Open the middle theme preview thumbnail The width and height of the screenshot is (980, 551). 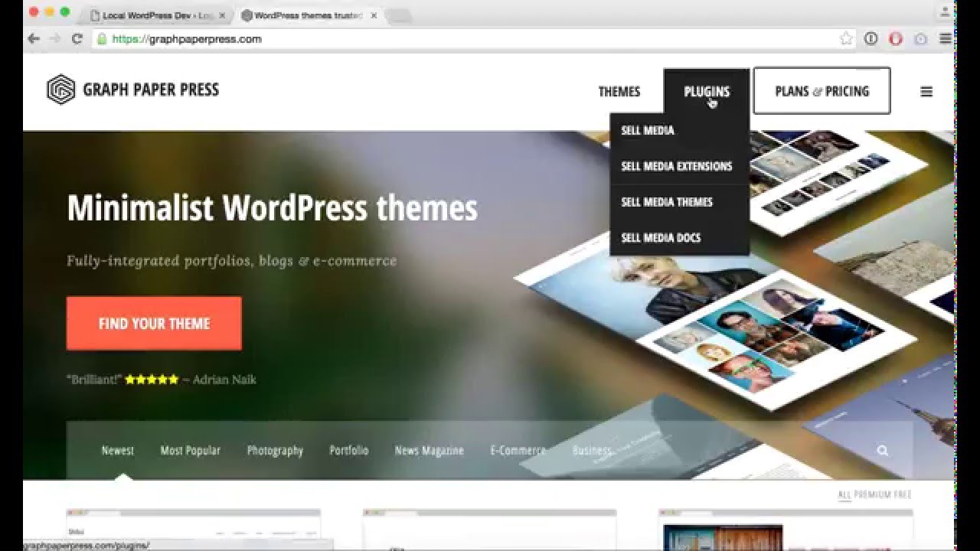tap(489, 530)
